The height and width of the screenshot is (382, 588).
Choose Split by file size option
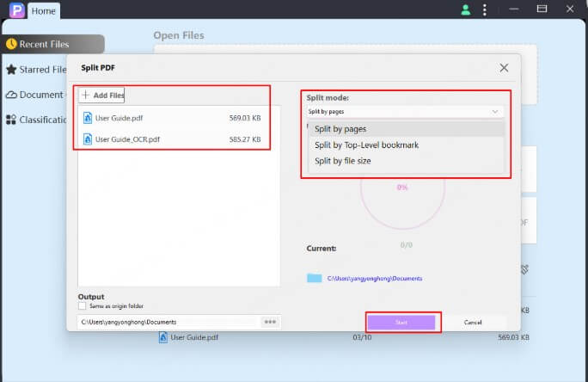coord(406,161)
